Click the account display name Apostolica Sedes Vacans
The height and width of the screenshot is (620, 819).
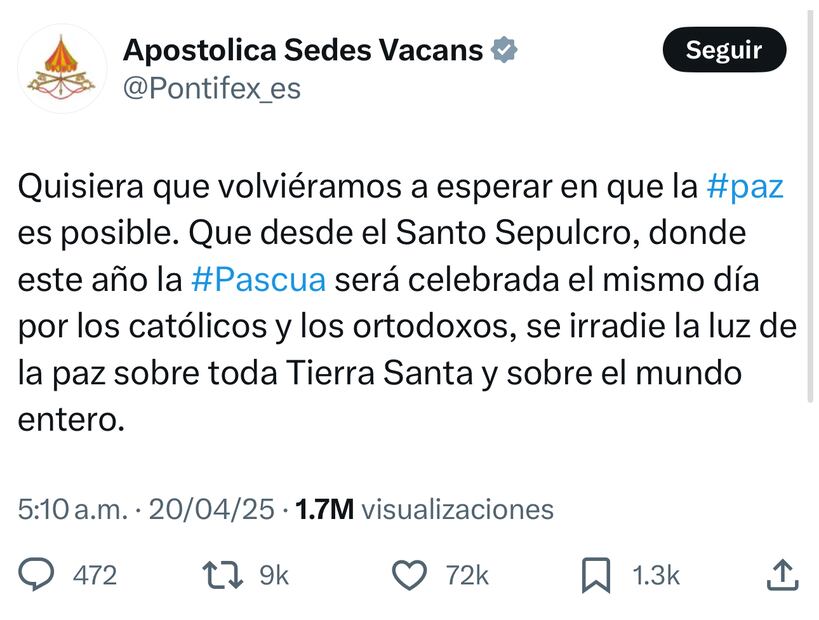click(300, 47)
